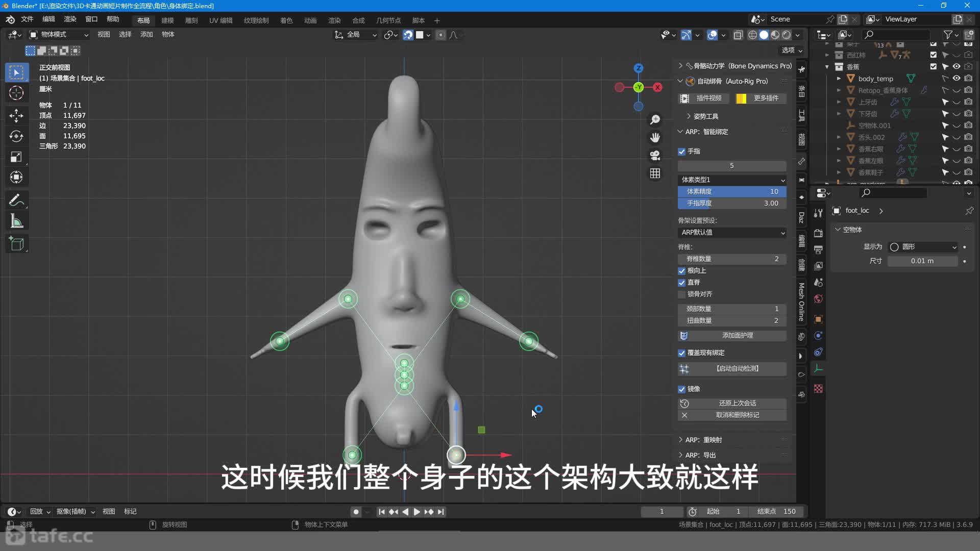980x551 pixels.
Task: Toggle the 覆盖现有绑定 checkbox
Action: [681, 353]
